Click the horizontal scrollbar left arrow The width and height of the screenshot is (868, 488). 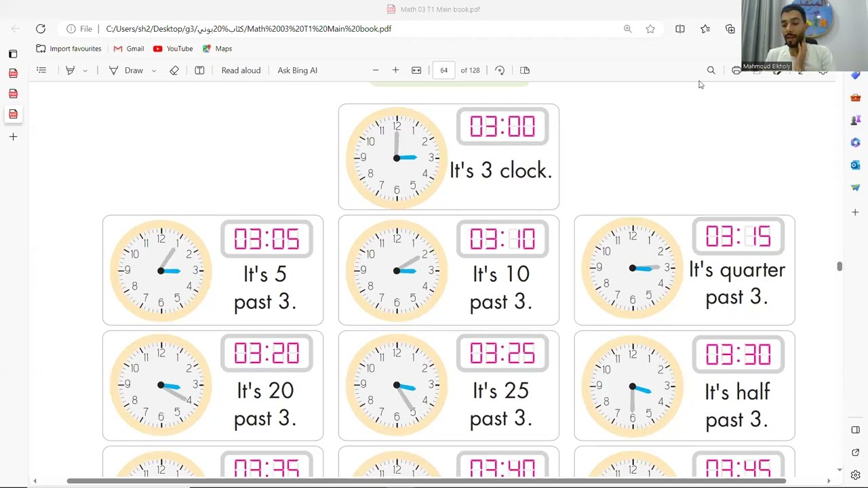point(35,481)
